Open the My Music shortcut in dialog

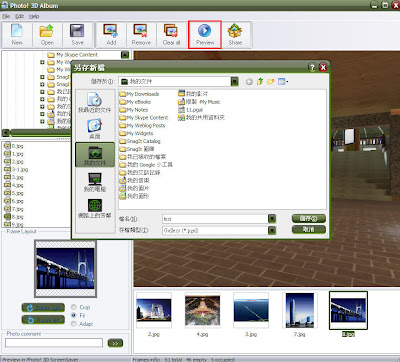click(x=199, y=102)
